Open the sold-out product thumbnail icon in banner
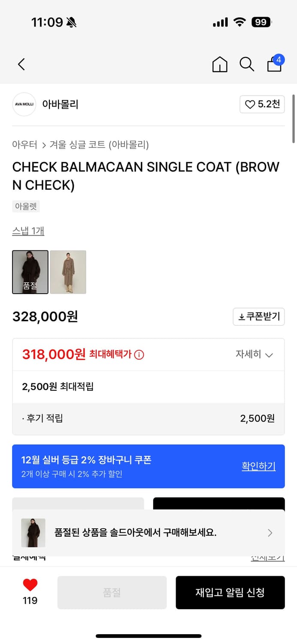The height and width of the screenshot is (644, 297). pos(33,533)
